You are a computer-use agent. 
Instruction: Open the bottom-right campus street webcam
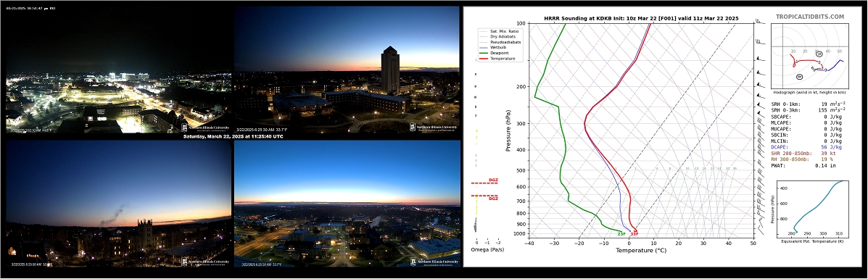tap(347, 203)
